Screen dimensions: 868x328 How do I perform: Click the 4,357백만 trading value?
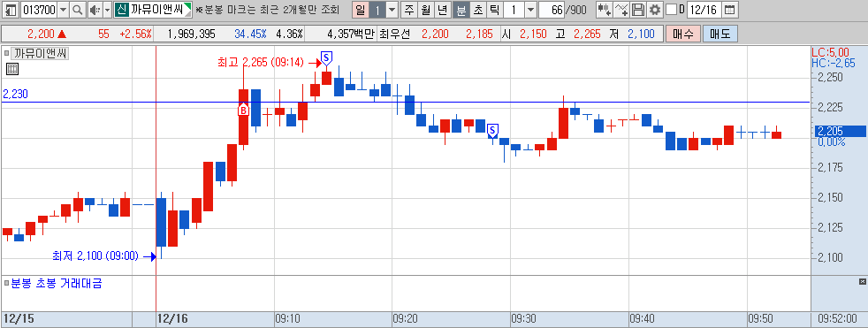click(x=351, y=34)
